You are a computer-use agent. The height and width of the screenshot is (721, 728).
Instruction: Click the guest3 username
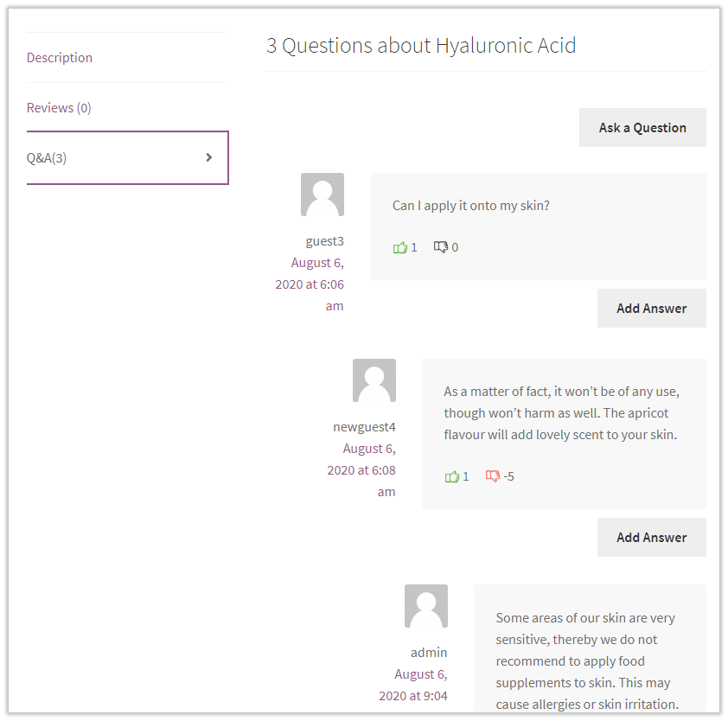pos(324,241)
